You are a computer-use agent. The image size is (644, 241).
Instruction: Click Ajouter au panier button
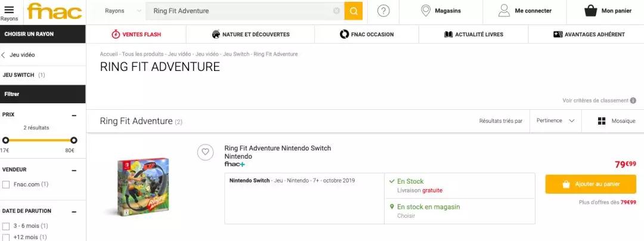(590, 184)
